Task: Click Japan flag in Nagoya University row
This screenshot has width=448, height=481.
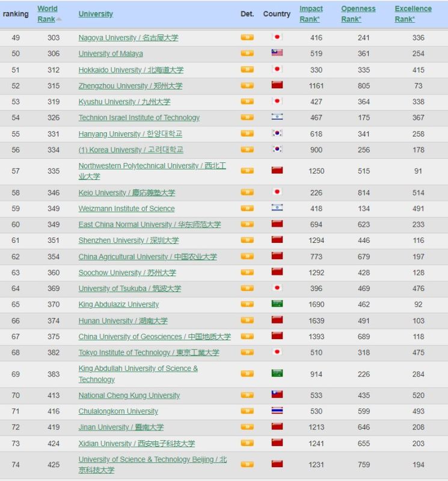Action: [277, 37]
